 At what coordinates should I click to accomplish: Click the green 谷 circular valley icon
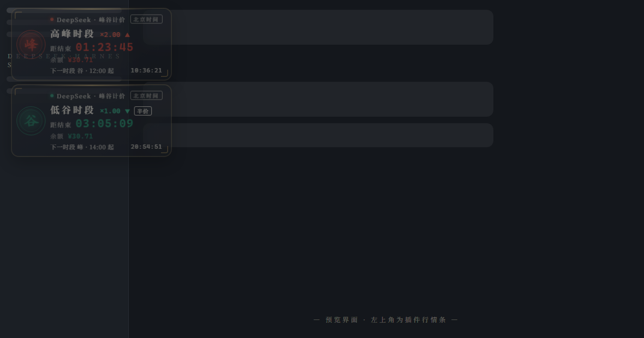(x=31, y=121)
